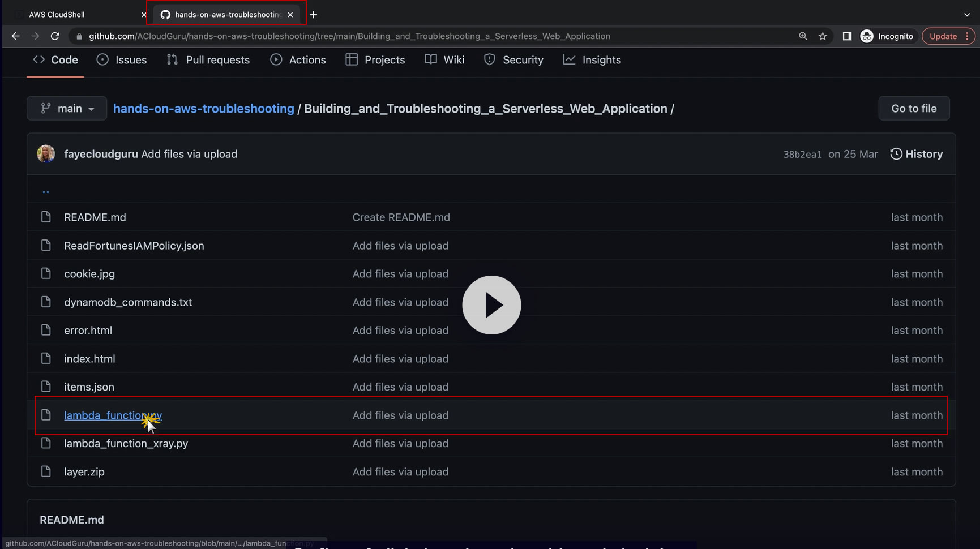Open the commit message for index.html
The image size is (980, 549).
point(401,359)
